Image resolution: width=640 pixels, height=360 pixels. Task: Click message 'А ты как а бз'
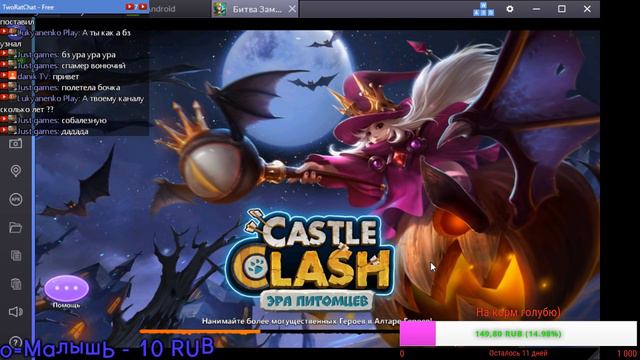[106, 33]
